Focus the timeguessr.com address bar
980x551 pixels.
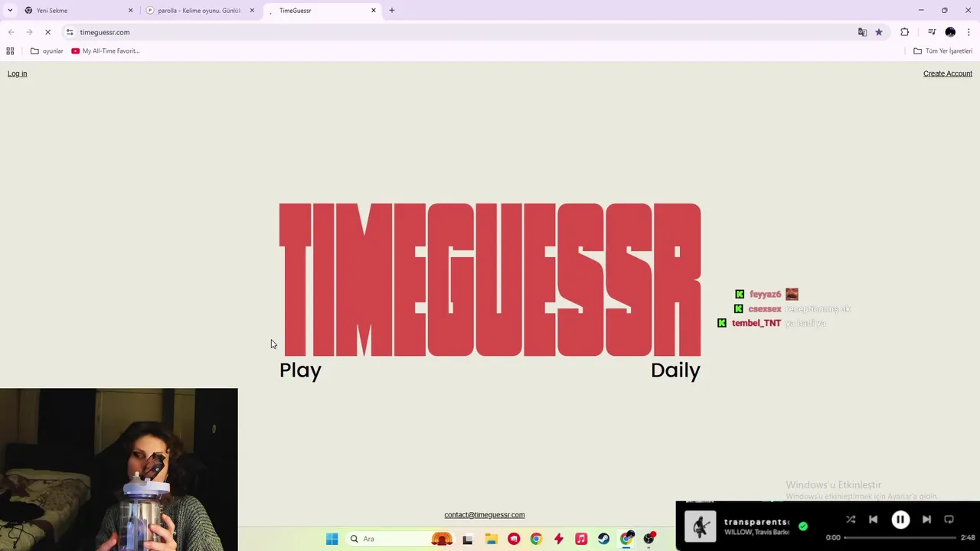click(459, 32)
